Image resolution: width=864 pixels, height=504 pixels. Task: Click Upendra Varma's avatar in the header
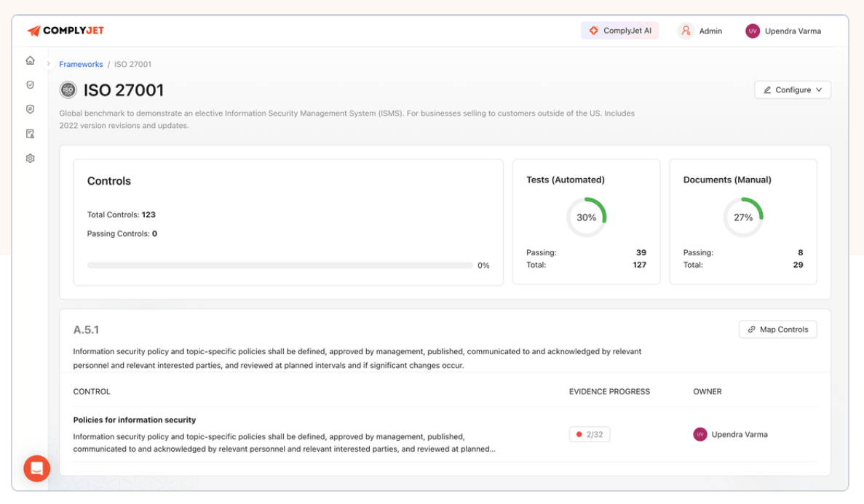[x=752, y=31]
